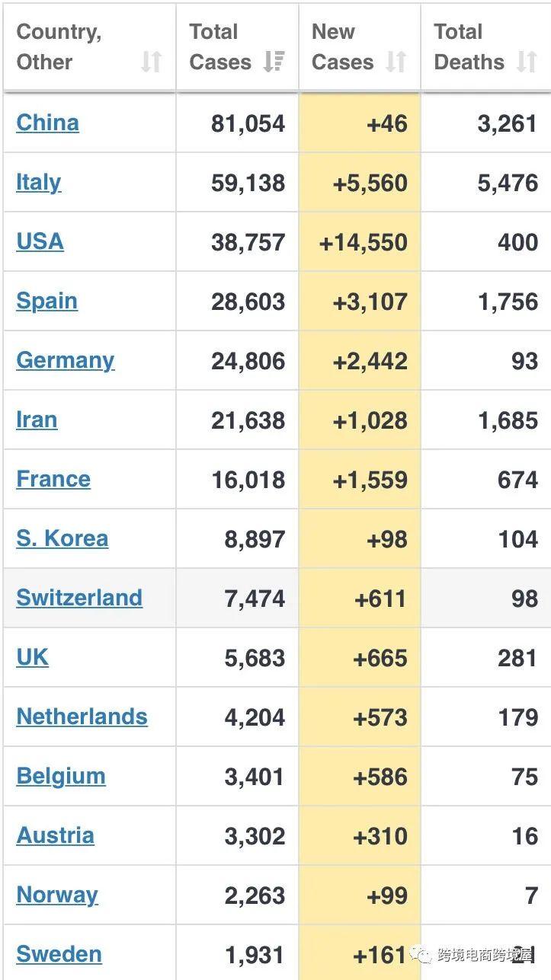Open the Germany country link
The width and height of the screenshot is (551, 980).
pos(65,360)
